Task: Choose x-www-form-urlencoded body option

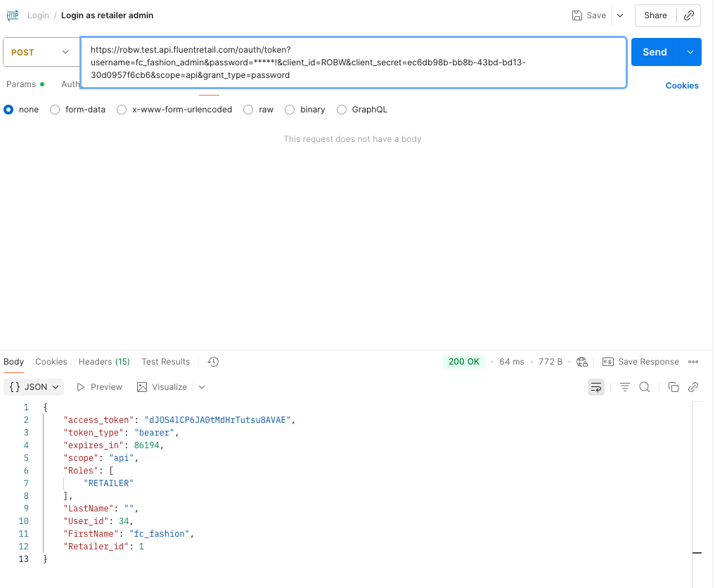Action: (122, 110)
